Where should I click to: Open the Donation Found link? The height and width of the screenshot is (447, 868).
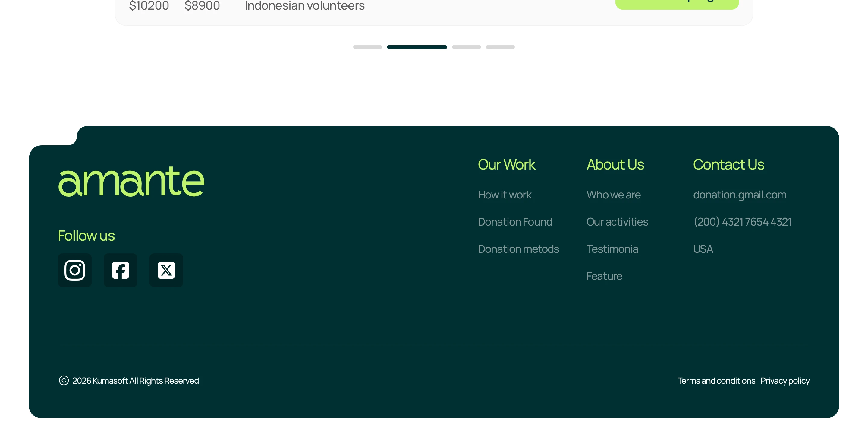tap(515, 222)
